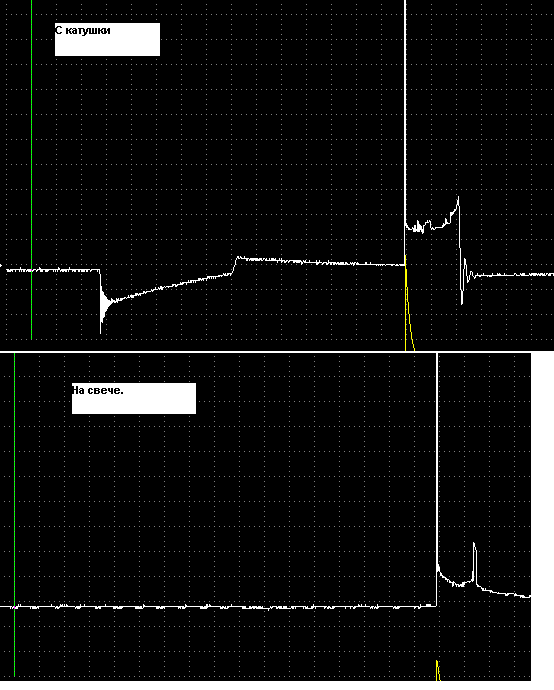Click the tall white spike in upper waveform
Screen dimensions: 554x690
tap(405, 114)
